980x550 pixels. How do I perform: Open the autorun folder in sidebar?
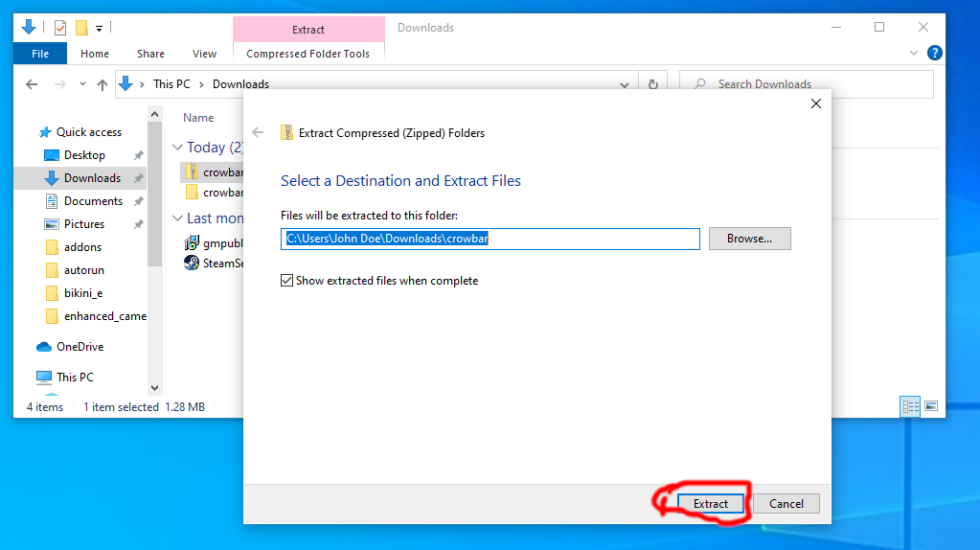tap(83, 270)
